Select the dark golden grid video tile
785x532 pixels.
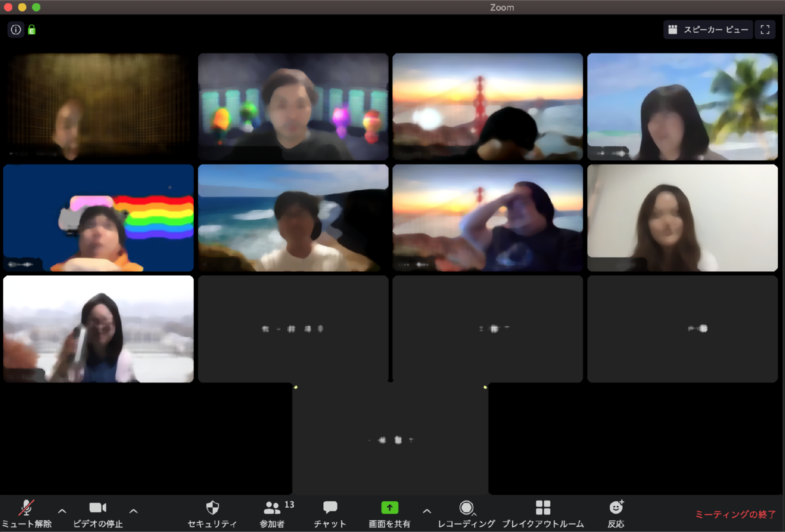(x=99, y=107)
